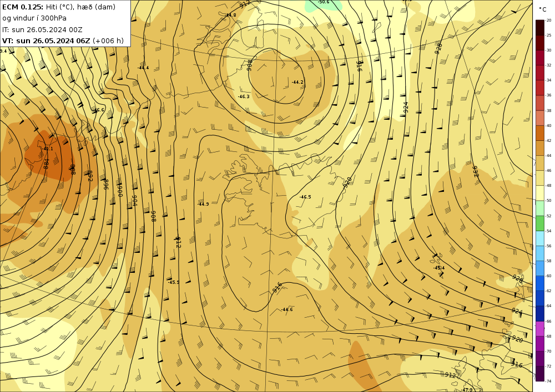The width and height of the screenshot is (555, 392).
Task: Click the 908 label inside the closed low
Action: click(x=249, y=65)
